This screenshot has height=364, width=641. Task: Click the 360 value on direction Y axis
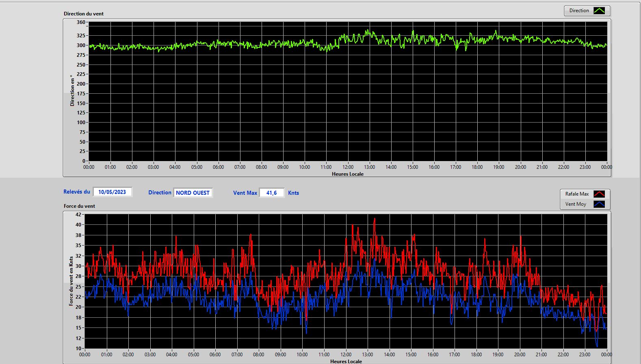click(x=81, y=22)
